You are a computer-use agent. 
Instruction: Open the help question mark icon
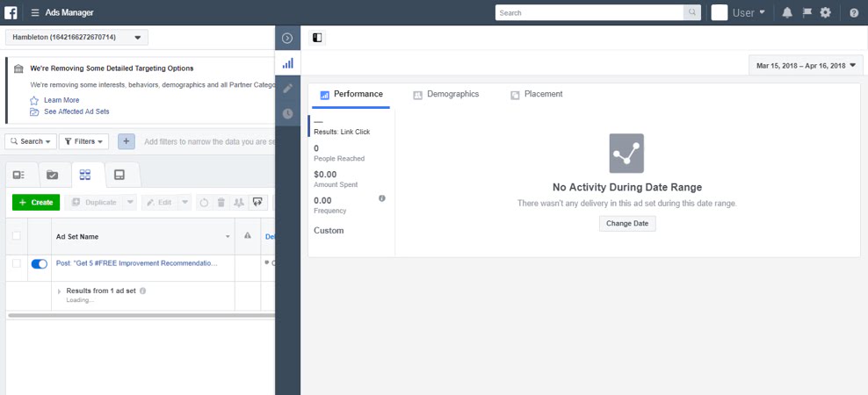pyautogui.click(x=854, y=12)
